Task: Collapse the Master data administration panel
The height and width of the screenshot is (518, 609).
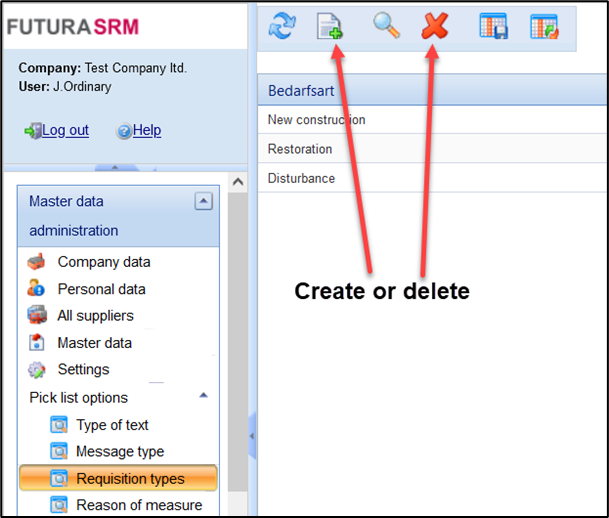Action: tap(203, 202)
